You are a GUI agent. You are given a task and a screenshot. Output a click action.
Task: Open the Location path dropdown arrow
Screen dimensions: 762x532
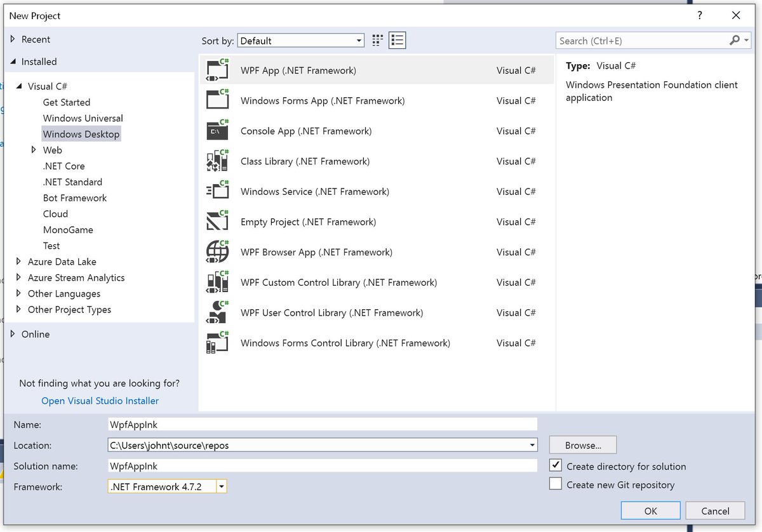pyautogui.click(x=532, y=445)
